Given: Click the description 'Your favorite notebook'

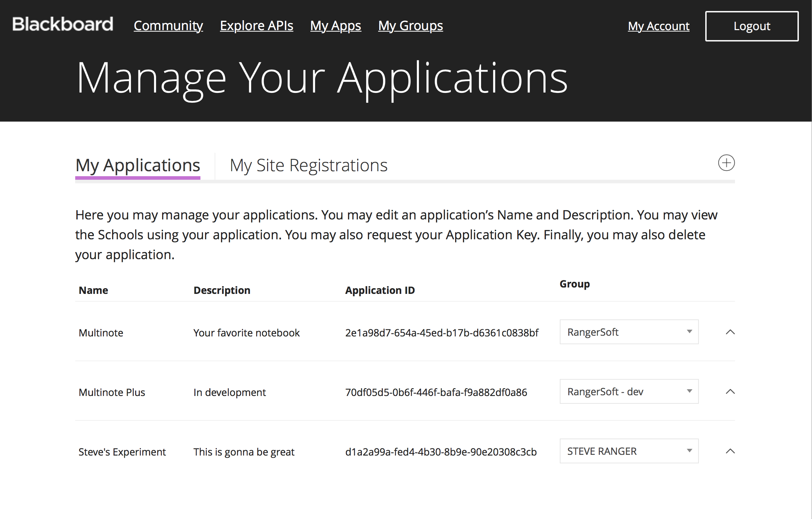Looking at the screenshot, I should 247,333.
